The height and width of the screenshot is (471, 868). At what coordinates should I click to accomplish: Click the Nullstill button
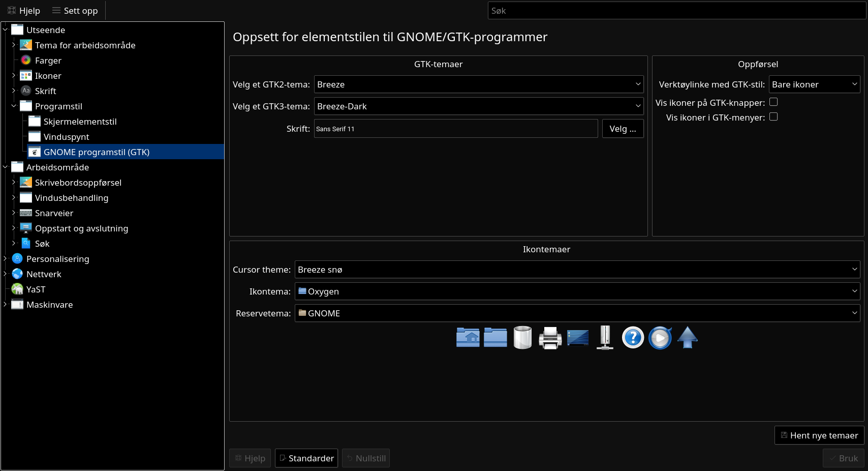click(x=366, y=458)
